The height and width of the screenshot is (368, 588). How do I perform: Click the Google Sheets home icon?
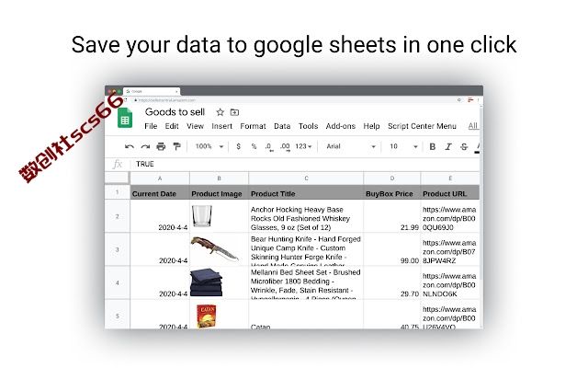125,118
